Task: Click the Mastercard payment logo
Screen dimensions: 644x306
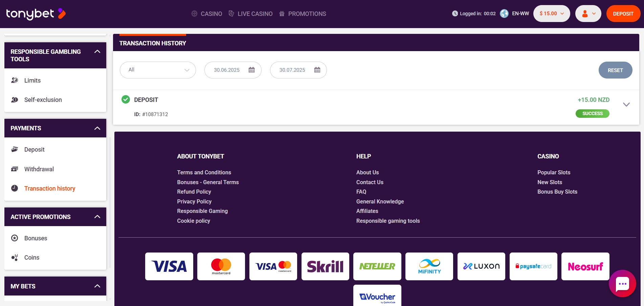Action: click(x=221, y=266)
